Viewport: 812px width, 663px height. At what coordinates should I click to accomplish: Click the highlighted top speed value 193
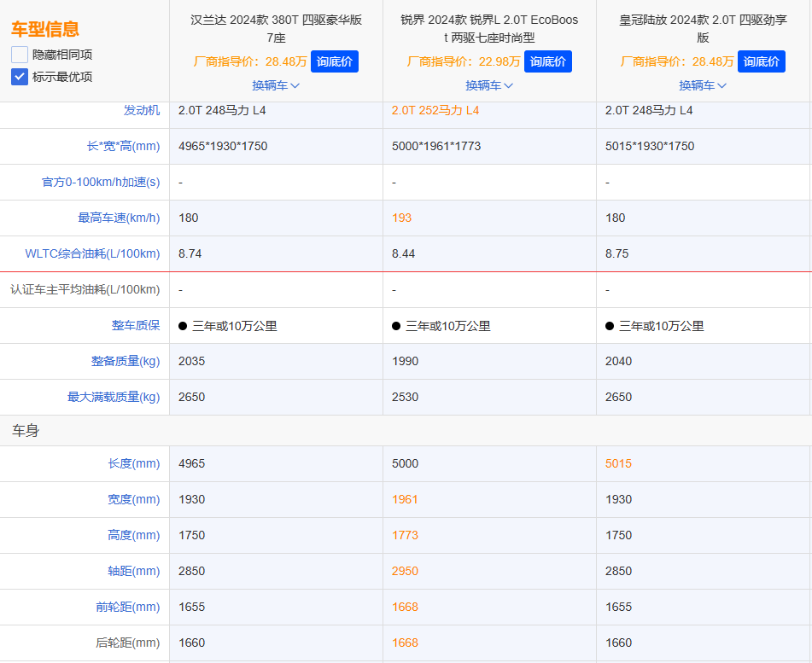402,218
